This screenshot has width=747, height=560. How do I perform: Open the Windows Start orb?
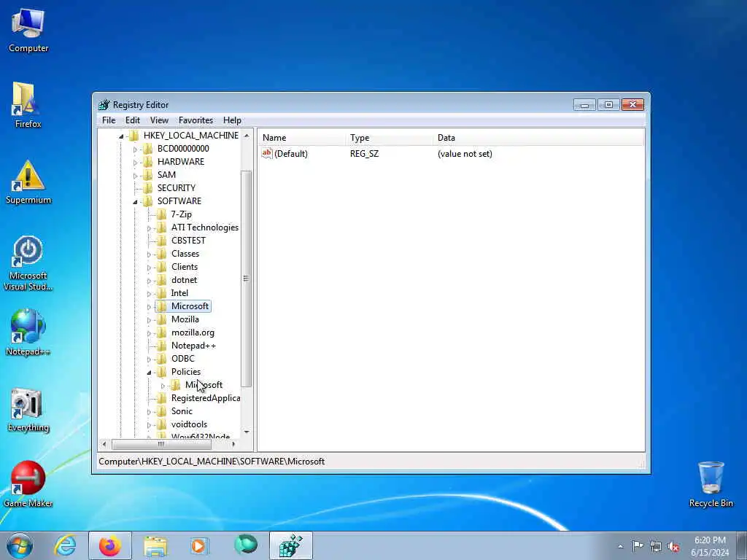click(20, 545)
